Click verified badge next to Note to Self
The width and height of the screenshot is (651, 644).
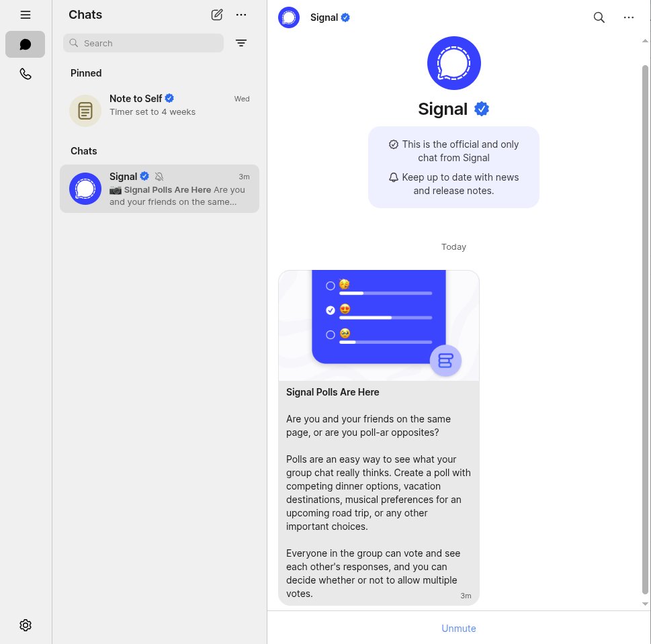(x=169, y=98)
